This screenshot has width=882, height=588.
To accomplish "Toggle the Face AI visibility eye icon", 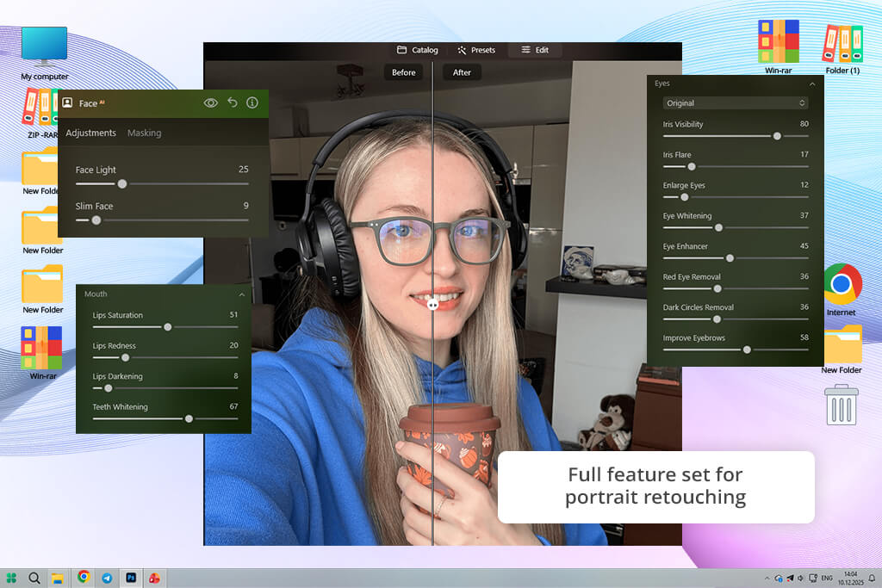I will [210, 102].
